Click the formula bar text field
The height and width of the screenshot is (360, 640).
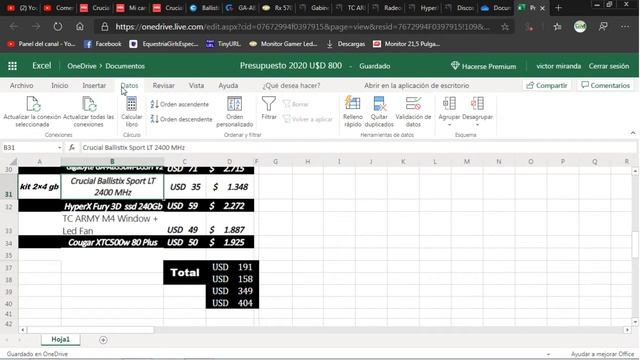(x=357, y=148)
